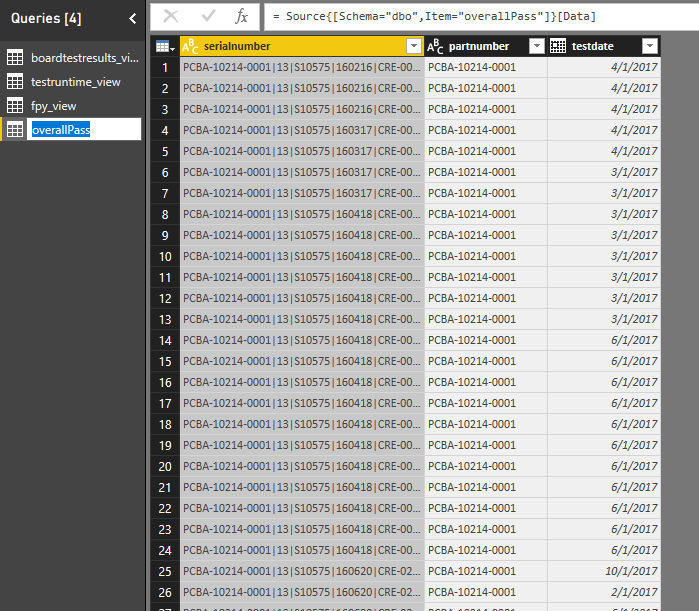The width and height of the screenshot is (699, 611).
Task: Click the testdate cell in row 13
Action: (604, 319)
